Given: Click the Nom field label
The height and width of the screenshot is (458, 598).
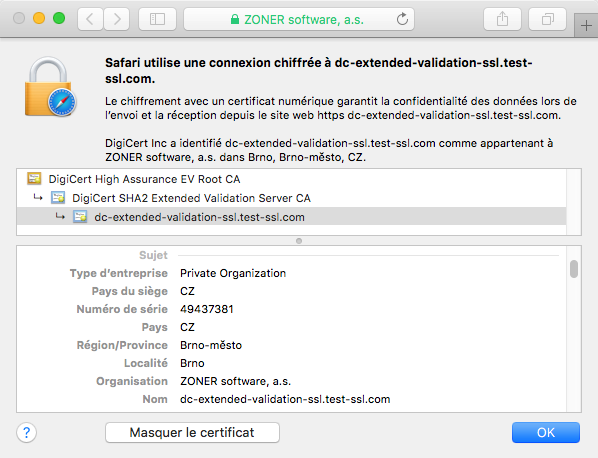Looking at the screenshot, I should point(155,399).
